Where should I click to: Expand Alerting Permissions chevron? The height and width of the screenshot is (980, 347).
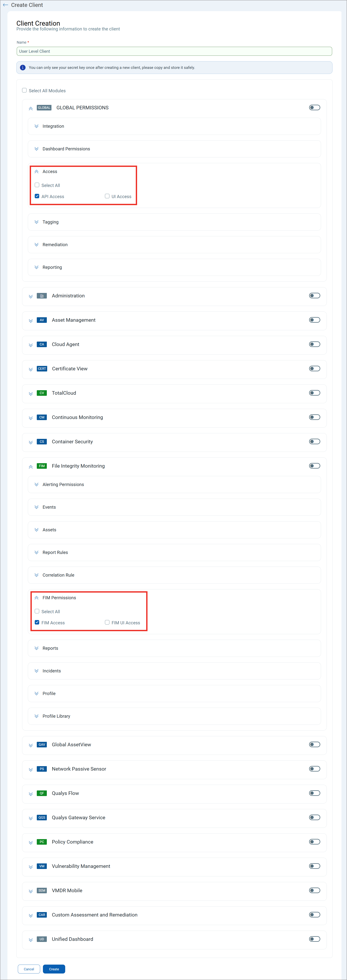click(37, 484)
